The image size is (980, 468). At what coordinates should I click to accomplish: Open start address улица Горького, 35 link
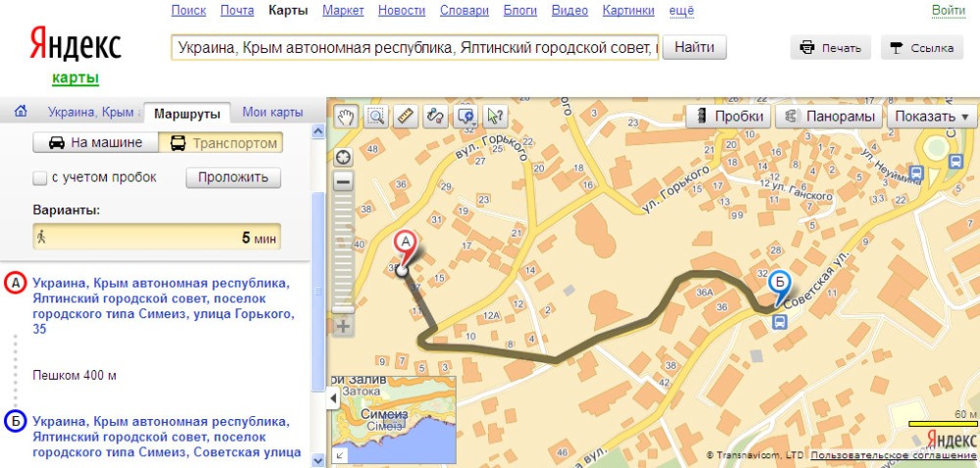click(163, 305)
